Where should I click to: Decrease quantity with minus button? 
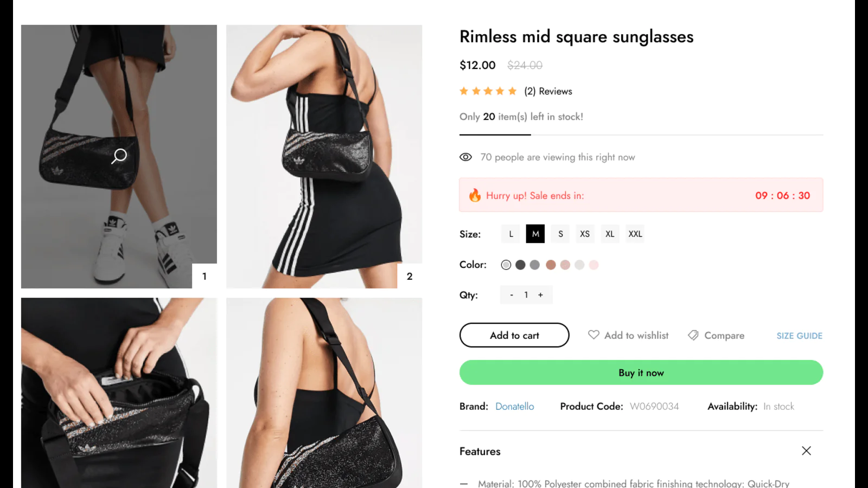click(512, 295)
